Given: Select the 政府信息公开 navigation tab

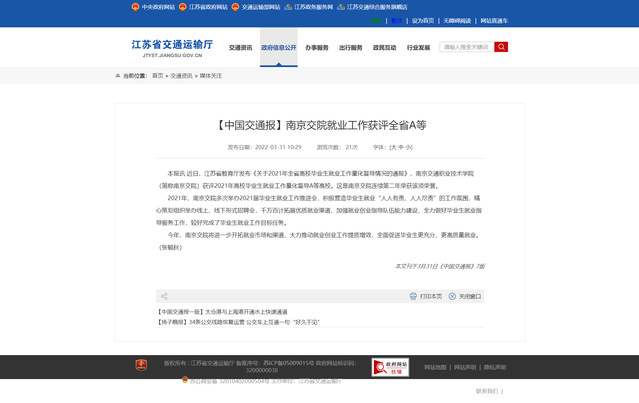Looking at the screenshot, I should click(x=279, y=47).
